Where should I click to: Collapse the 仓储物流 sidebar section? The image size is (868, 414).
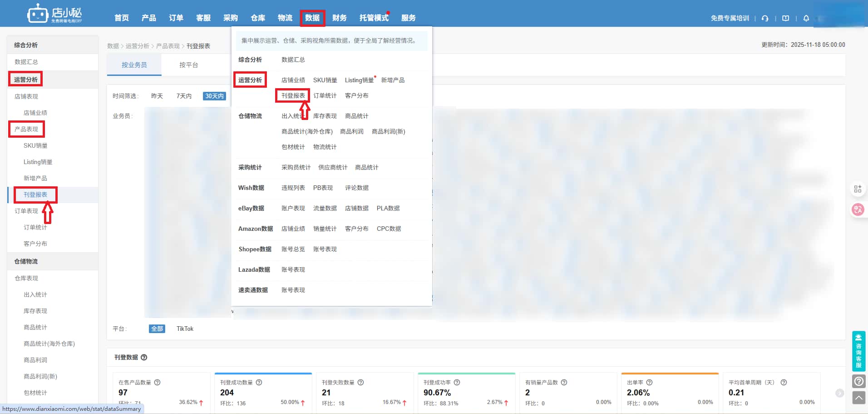click(26, 261)
